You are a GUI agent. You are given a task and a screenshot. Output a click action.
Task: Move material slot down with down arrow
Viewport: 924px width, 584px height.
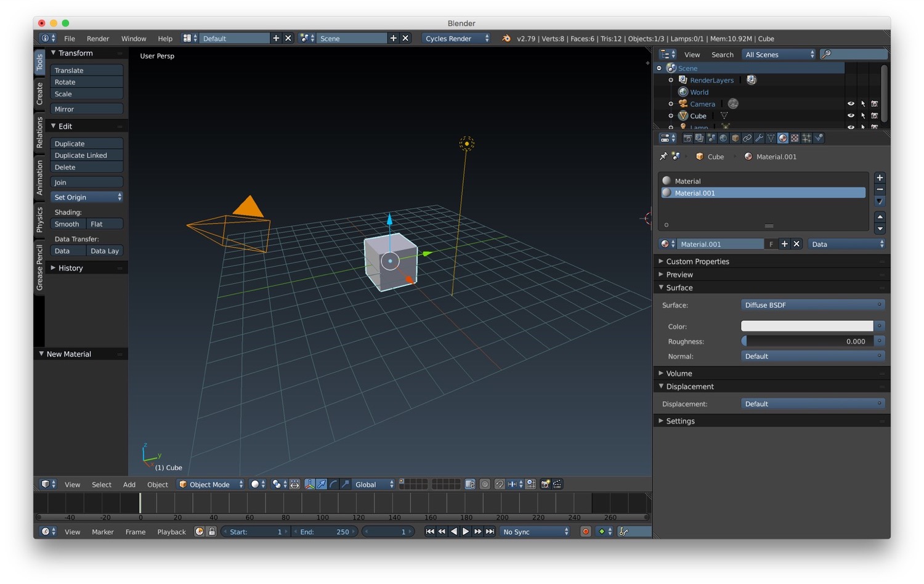(880, 229)
